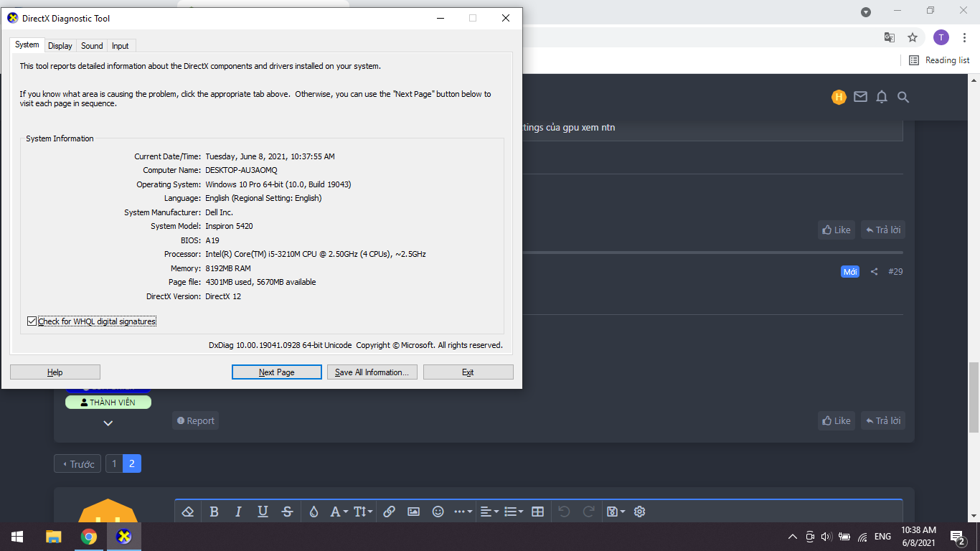Image resolution: width=980 pixels, height=551 pixels.
Task: Open the Chrome Reading list
Action: tap(939, 60)
